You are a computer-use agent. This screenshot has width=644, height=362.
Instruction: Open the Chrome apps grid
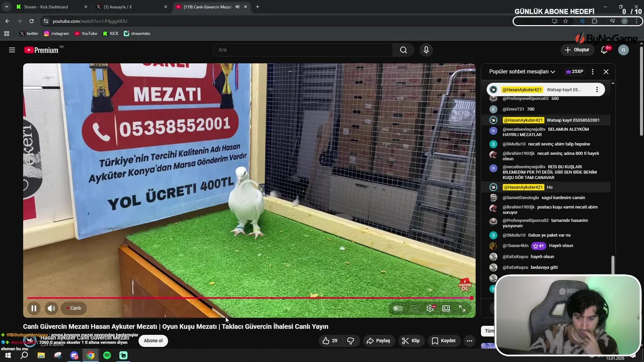tap(7, 34)
